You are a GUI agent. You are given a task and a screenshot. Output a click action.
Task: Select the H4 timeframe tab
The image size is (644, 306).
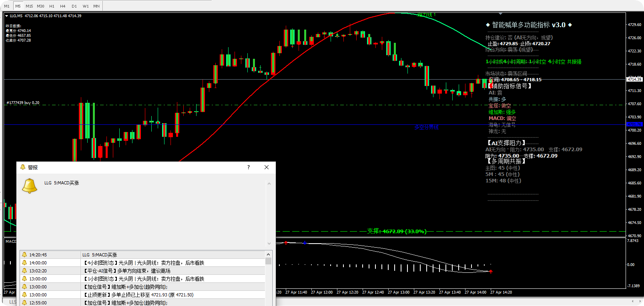[x=63, y=6]
